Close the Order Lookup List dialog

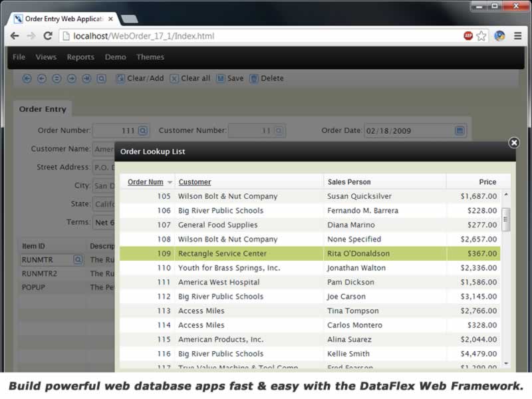(513, 142)
